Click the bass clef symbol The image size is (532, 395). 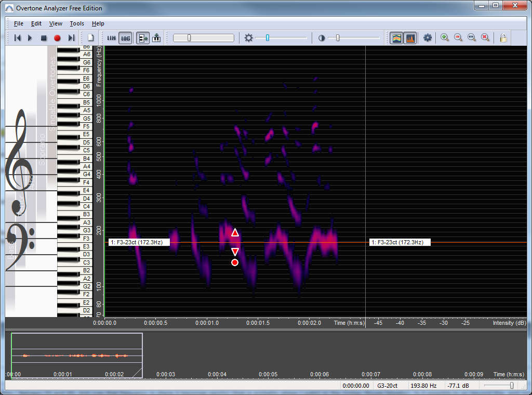(20, 247)
